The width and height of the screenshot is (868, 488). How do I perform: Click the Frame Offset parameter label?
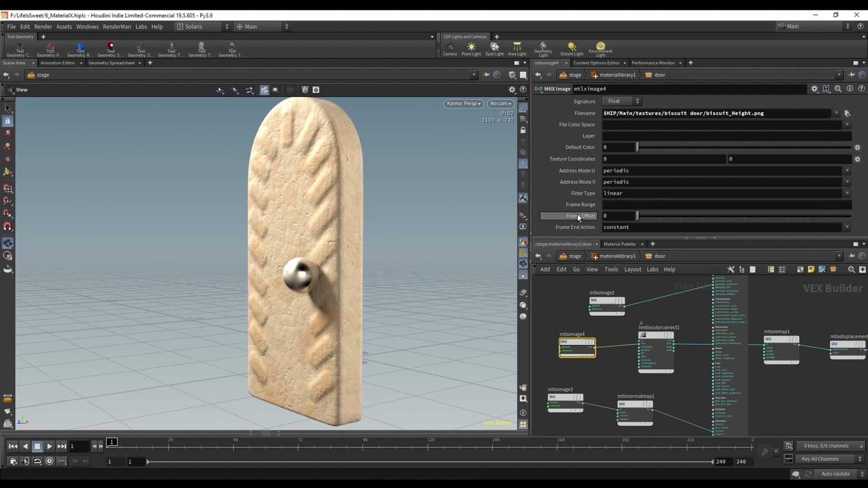pos(580,216)
